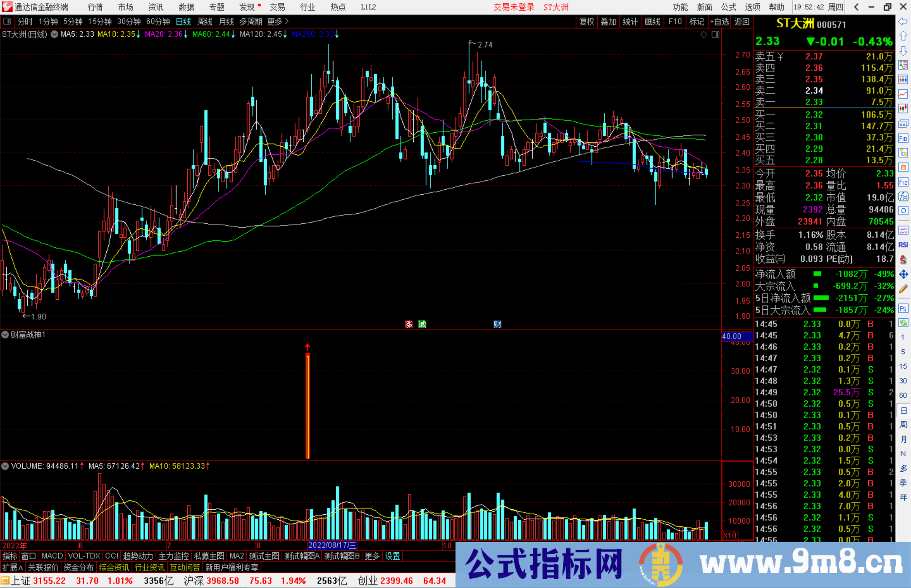Click the back arrow icon in right sidebar
This screenshot has height=588, width=911.
click(903, 21)
